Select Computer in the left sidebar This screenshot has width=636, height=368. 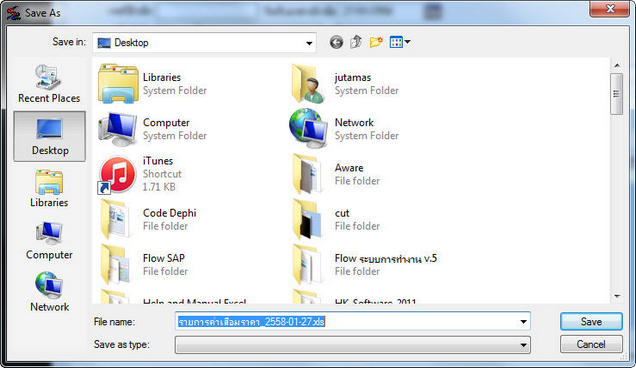tap(49, 241)
